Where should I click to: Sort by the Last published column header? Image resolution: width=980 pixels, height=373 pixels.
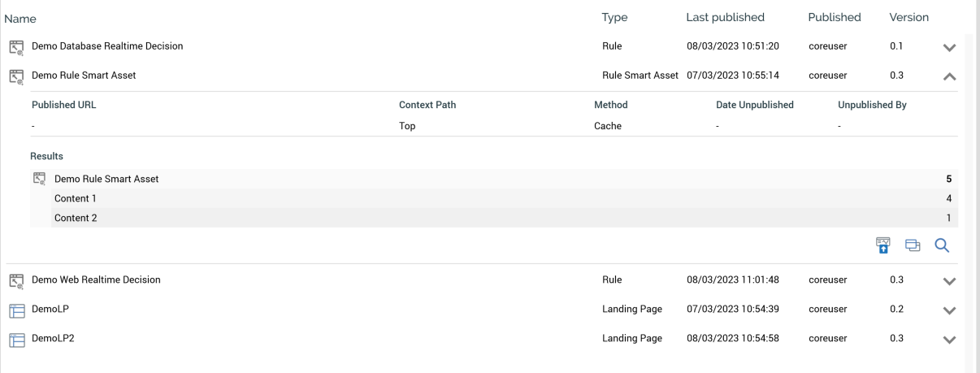pos(725,17)
